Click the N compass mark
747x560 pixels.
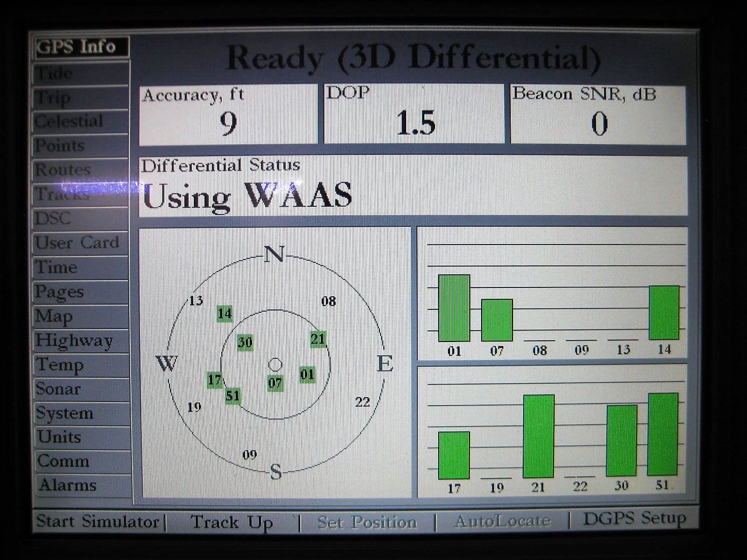274,255
